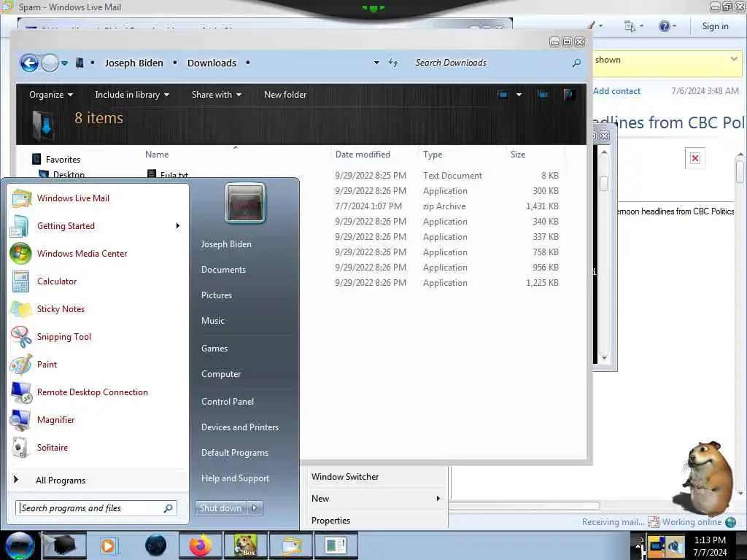
Task: Click the Explorer back navigation arrow
Action: point(29,63)
